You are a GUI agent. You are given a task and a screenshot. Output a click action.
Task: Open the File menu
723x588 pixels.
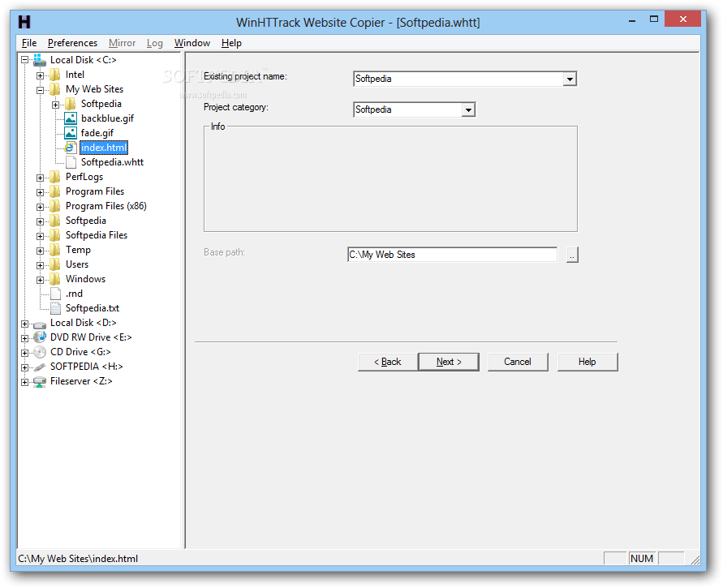29,43
